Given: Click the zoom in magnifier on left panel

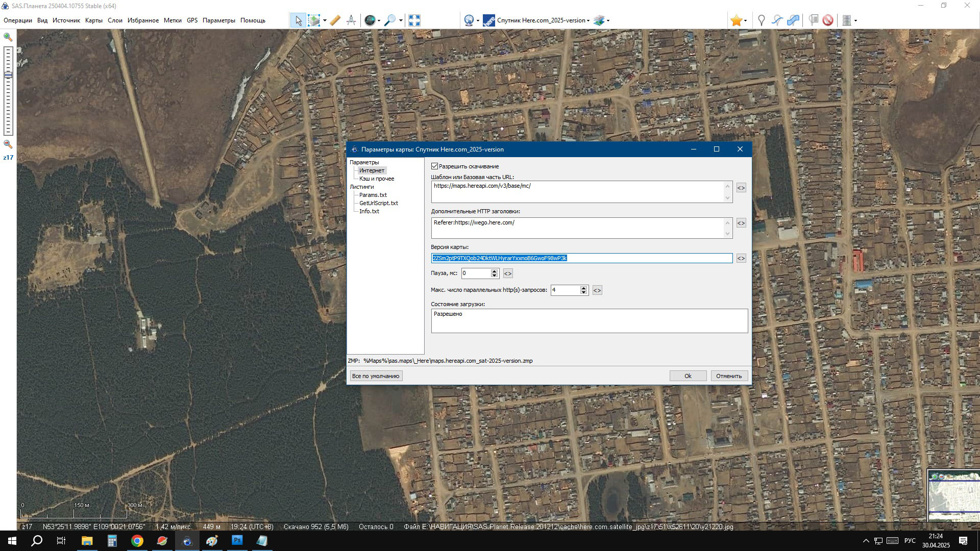Looking at the screenshot, I should click(x=8, y=37).
